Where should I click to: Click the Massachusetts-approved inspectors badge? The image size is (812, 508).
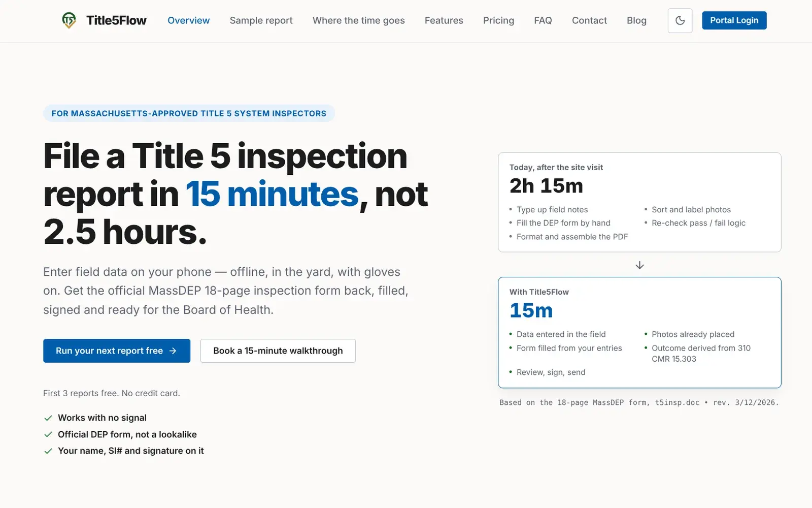189,113
